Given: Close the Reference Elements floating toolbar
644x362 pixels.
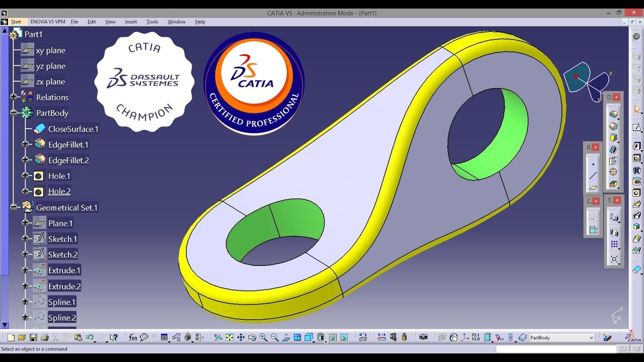Looking at the screenshot, I should click(x=595, y=147).
